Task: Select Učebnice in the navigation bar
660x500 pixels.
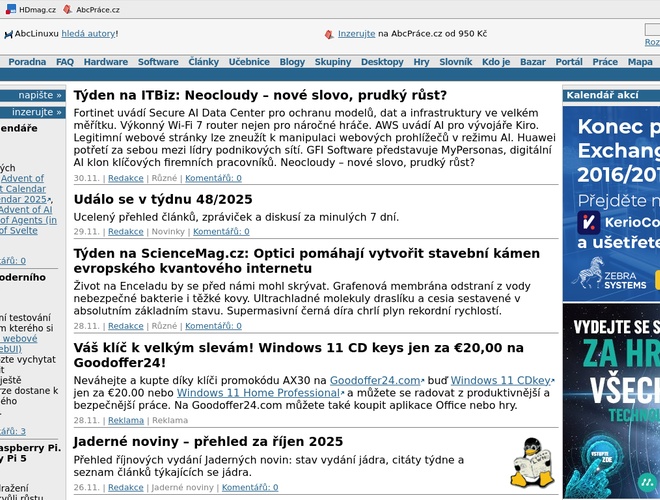Action: (x=249, y=62)
